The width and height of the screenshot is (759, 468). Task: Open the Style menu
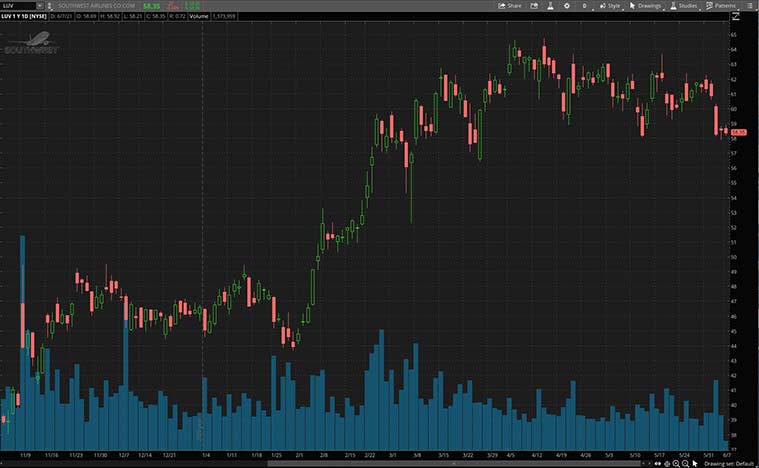tap(610, 6)
